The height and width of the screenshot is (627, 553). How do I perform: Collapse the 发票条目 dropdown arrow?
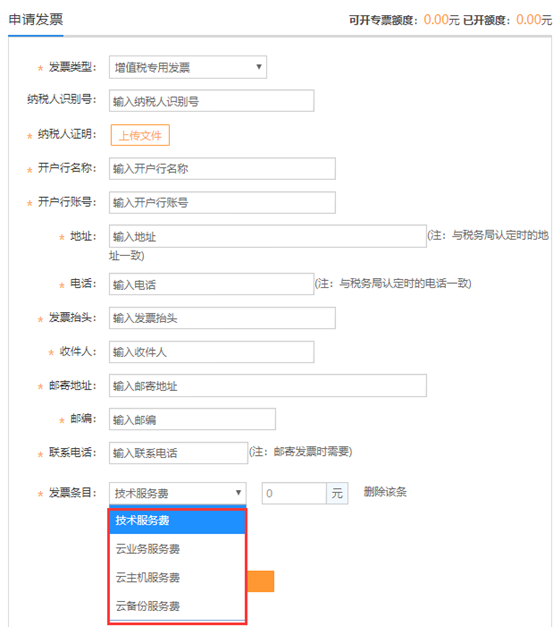coord(238,493)
